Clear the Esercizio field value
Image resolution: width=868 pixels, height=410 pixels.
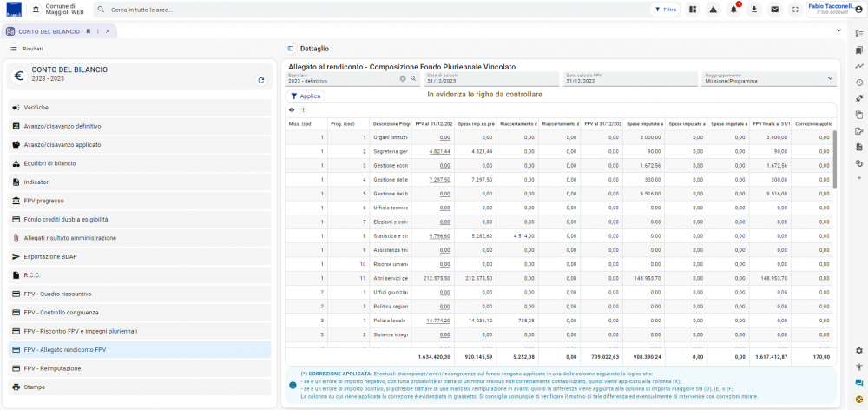(x=403, y=79)
